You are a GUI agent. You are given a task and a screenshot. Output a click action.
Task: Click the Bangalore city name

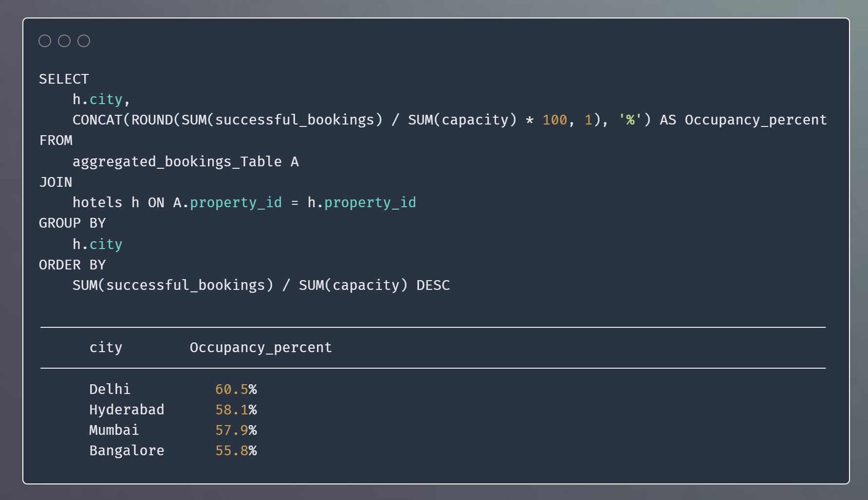(127, 451)
